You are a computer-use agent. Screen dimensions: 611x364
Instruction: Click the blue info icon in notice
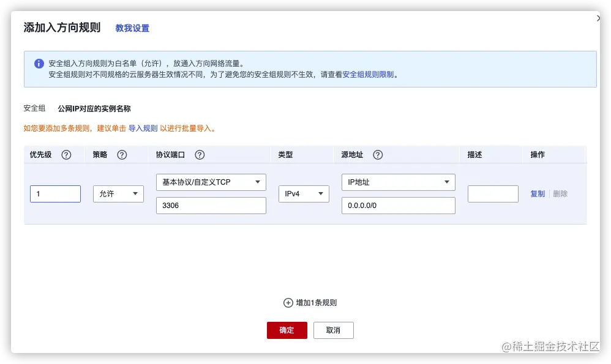tap(39, 64)
